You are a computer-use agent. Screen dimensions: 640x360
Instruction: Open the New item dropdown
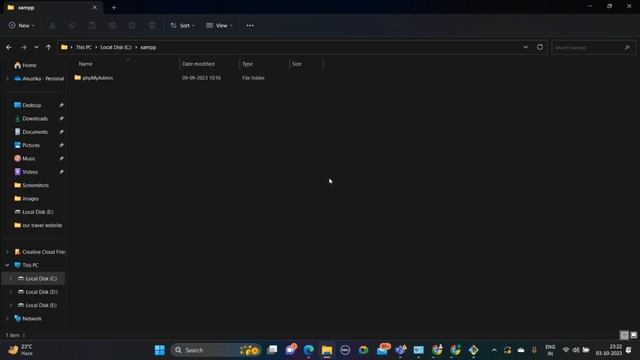(x=22, y=25)
